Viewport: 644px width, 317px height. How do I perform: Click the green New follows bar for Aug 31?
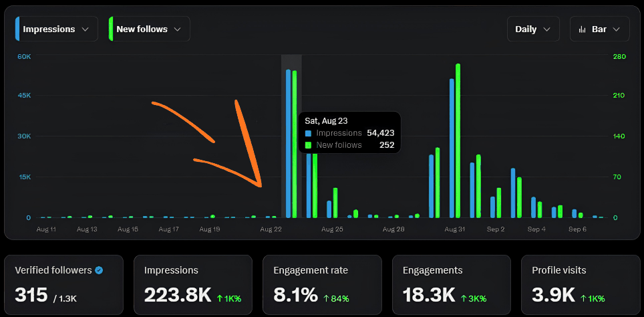tap(458, 140)
